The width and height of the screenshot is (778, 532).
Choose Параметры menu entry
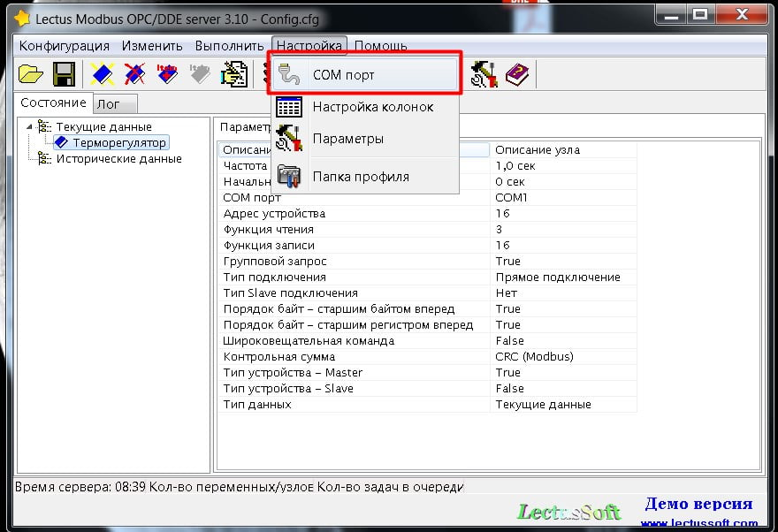365,139
